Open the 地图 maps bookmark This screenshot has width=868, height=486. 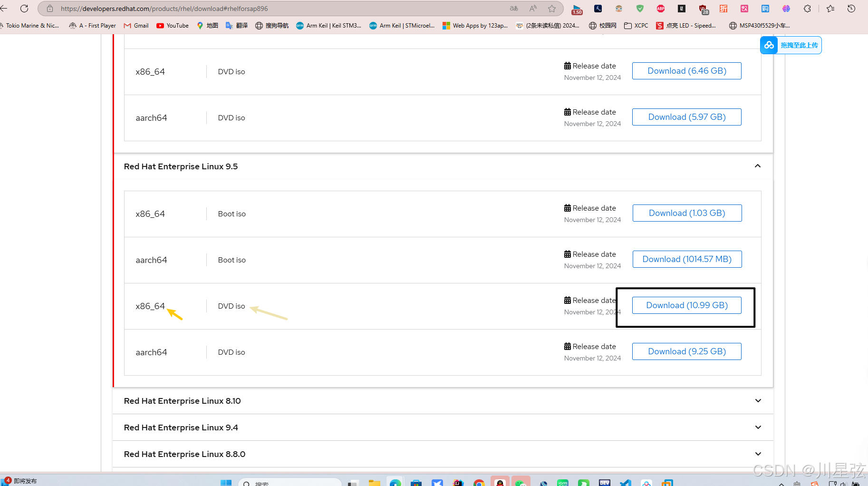(x=207, y=26)
